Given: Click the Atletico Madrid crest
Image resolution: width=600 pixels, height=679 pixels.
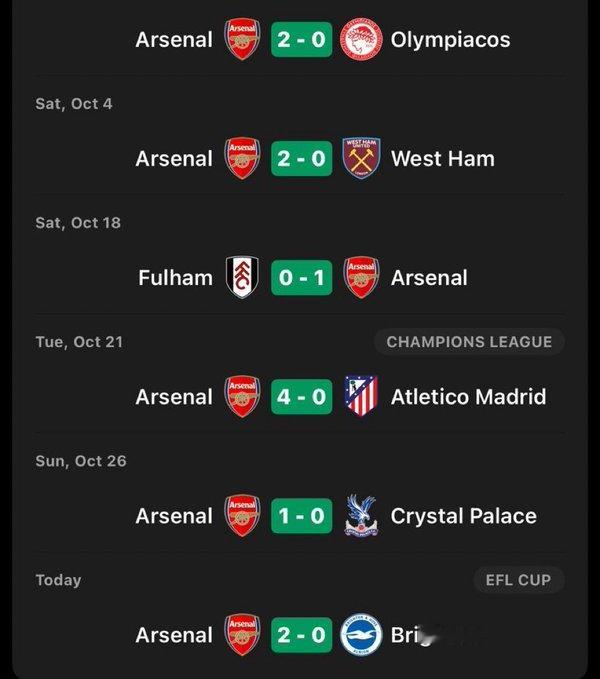Looking at the screenshot, I should [x=361, y=396].
